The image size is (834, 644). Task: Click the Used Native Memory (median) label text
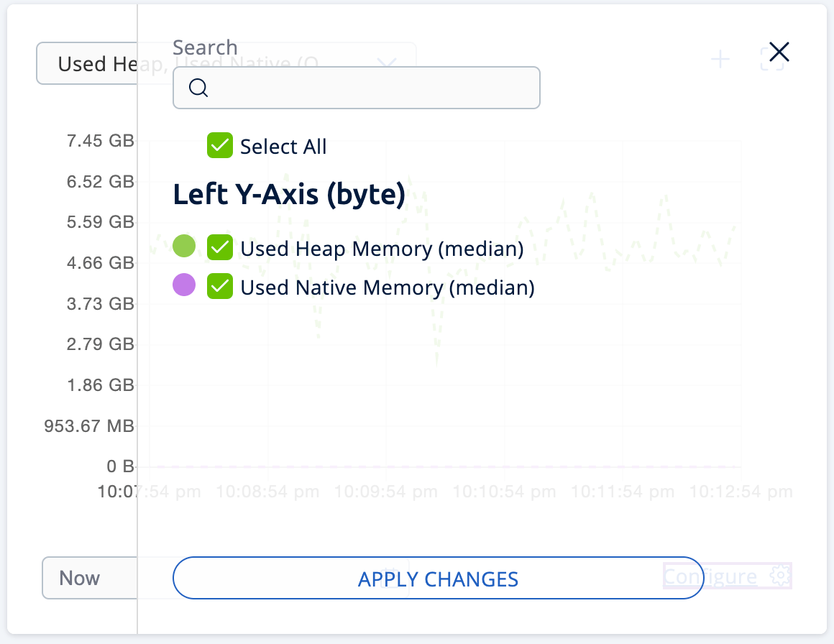click(388, 287)
